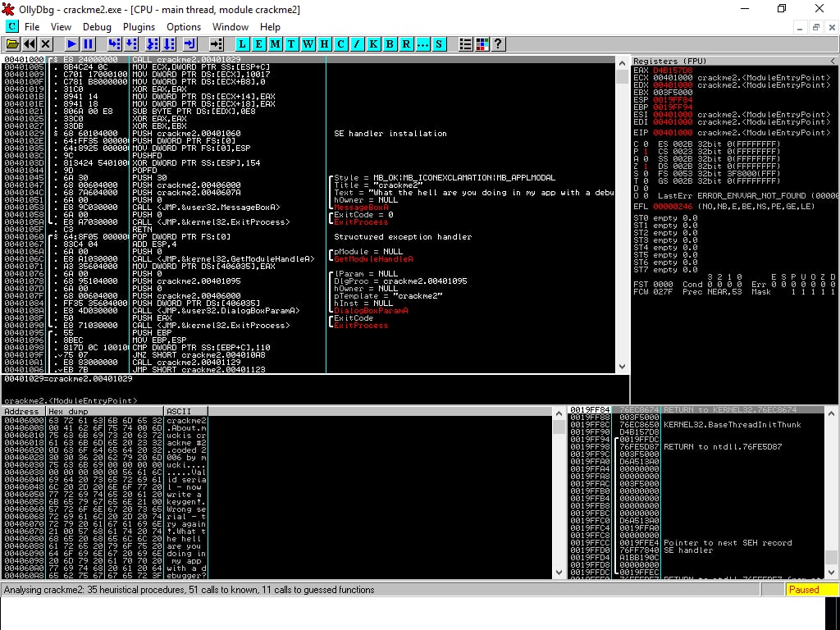Show Memory map via M button

point(275,44)
